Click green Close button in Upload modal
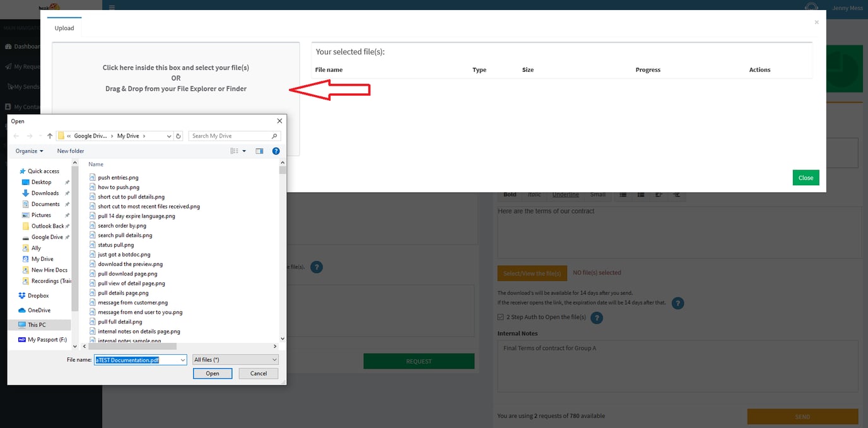 (x=806, y=178)
